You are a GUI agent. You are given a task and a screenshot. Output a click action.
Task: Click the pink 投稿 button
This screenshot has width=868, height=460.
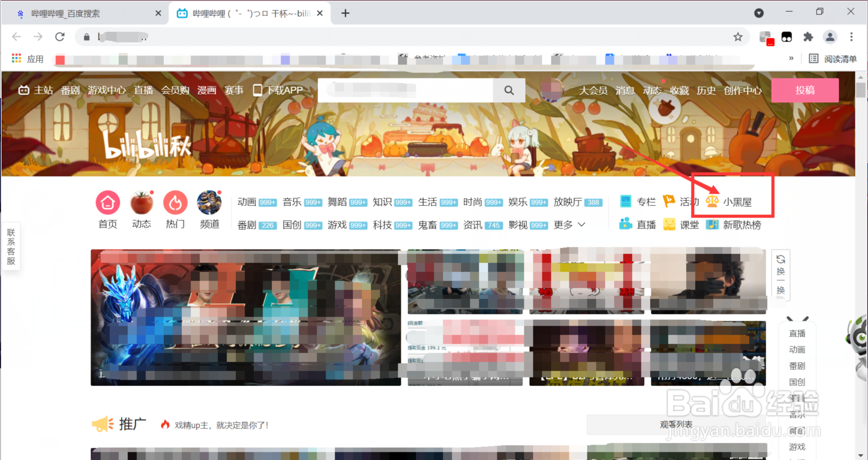(805, 90)
